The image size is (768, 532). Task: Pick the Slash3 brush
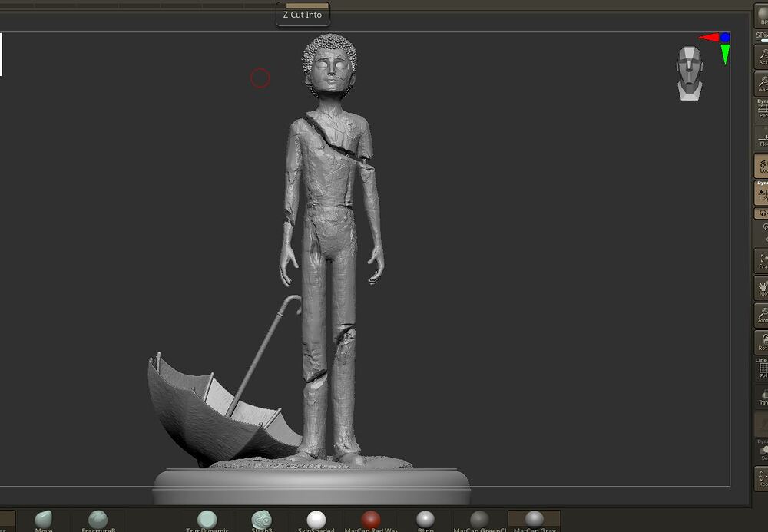tap(262, 520)
